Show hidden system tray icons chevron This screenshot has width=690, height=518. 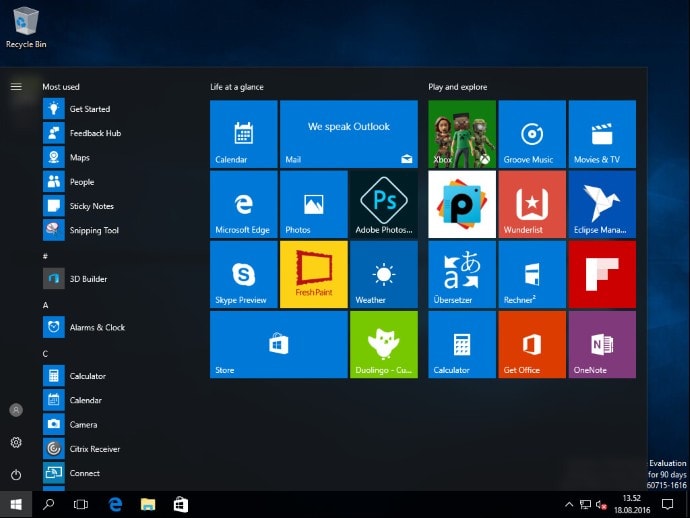pyautogui.click(x=569, y=504)
